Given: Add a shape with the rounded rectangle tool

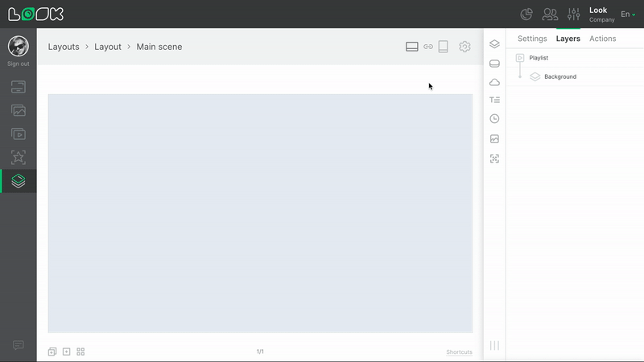Looking at the screenshot, I should coord(494,64).
